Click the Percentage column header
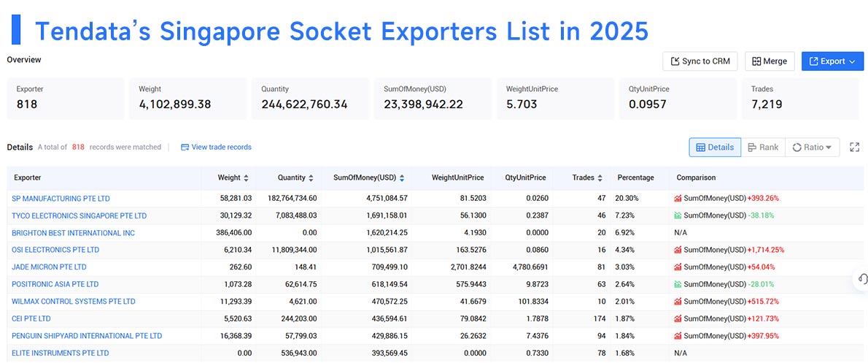The height and width of the screenshot is (363, 868). pyautogui.click(x=635, y=178)
